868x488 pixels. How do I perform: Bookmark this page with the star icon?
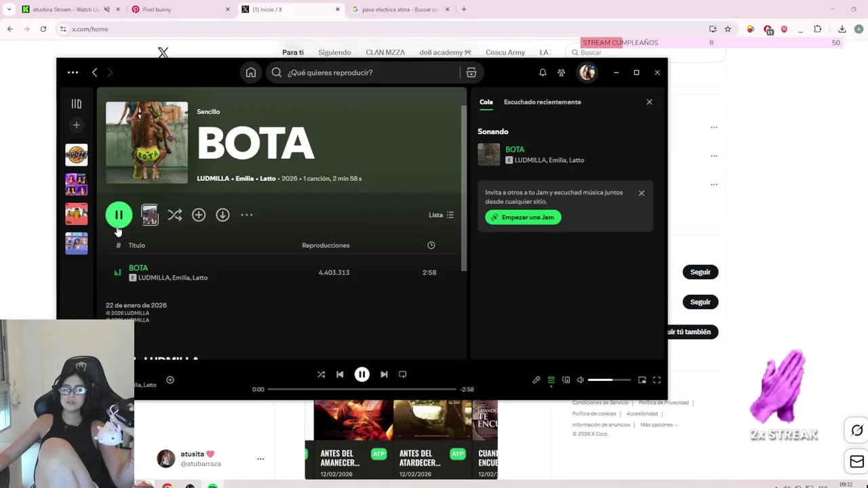tap(728, 29)
